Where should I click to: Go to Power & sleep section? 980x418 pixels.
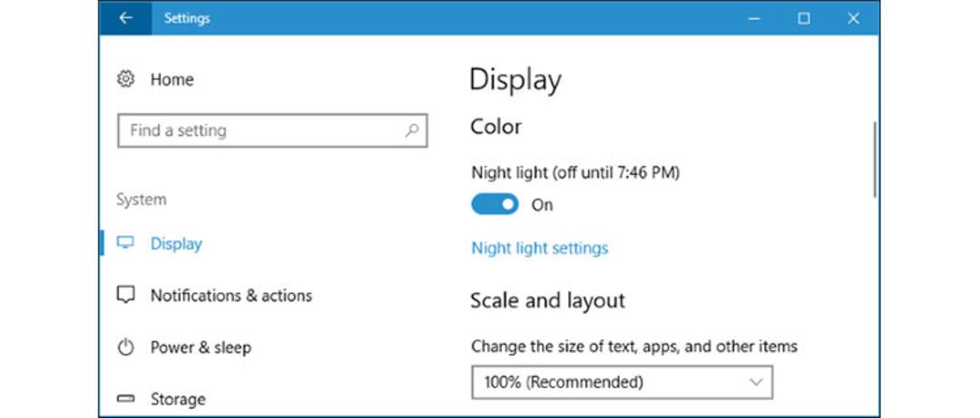click(x=201, y=347)
